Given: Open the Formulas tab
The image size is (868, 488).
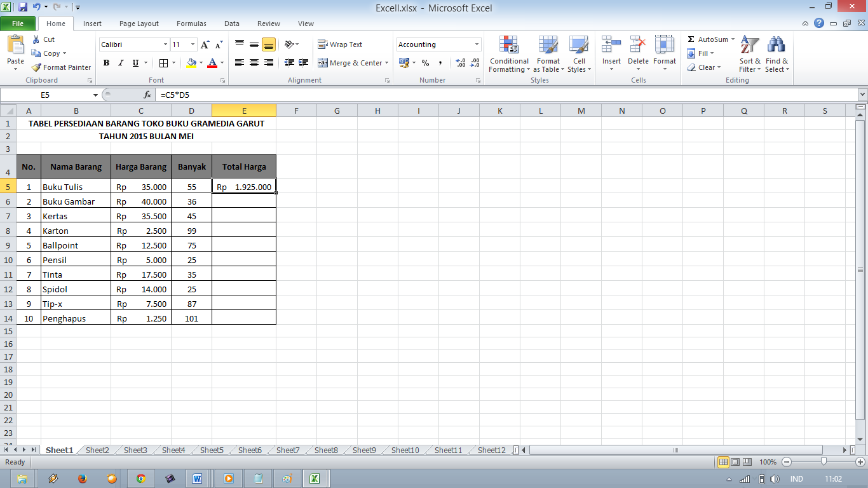Looking at the screenshot, I should pos(191,24).
